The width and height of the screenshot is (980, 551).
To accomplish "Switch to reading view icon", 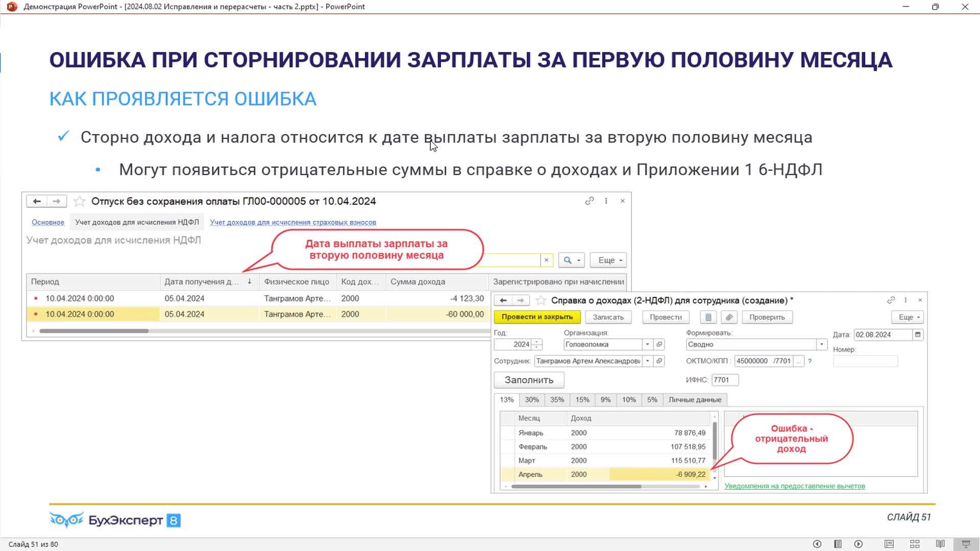I will [940, 544].
